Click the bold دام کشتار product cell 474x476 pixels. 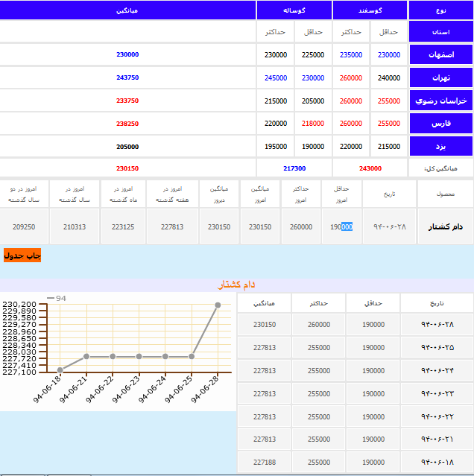pos(446,226)
